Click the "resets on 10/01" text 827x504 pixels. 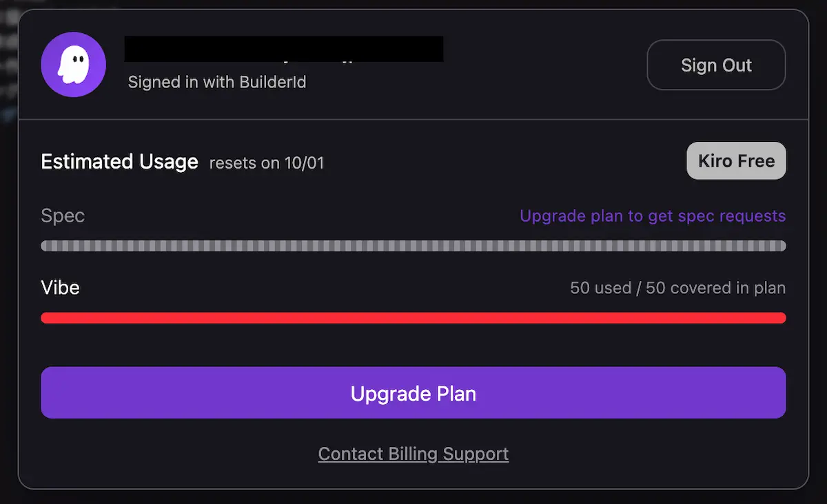coord(266,163)
